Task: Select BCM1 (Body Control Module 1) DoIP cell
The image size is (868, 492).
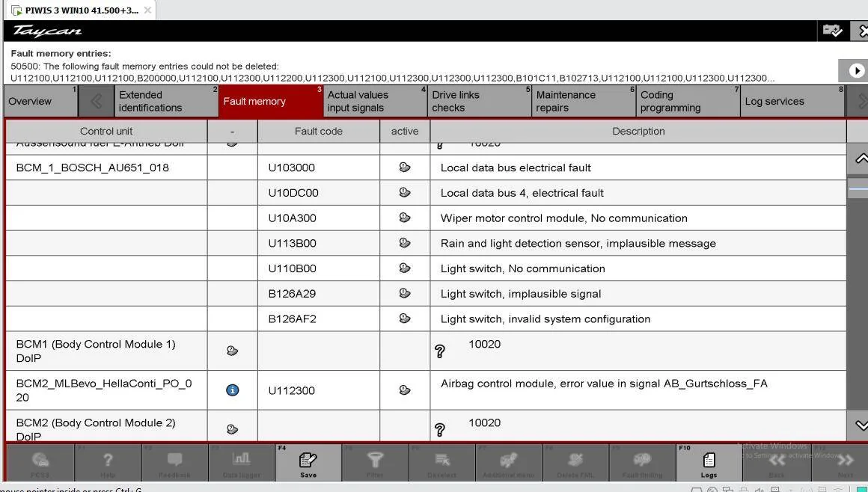Action: click(106, 351)
